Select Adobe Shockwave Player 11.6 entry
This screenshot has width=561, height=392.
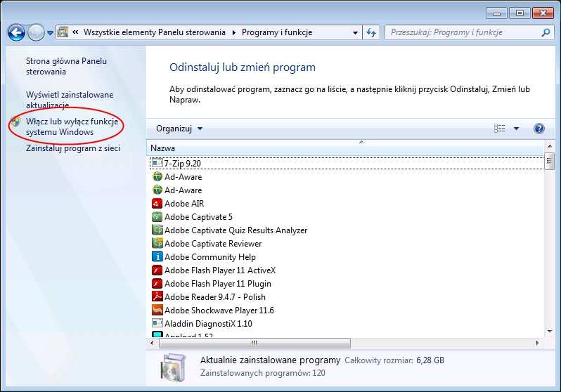tap(219, 310)
